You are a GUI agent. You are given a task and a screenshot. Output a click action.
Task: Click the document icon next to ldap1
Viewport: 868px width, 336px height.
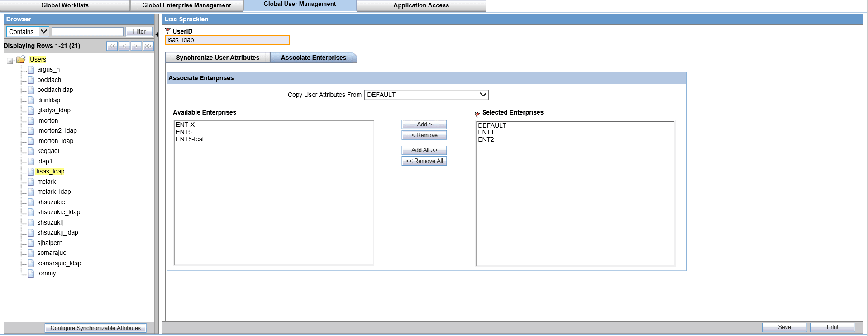pos(31,161)
